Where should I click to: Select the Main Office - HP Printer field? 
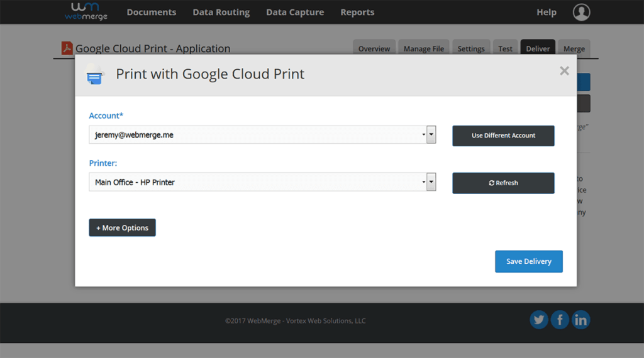(x=262, y=182)
